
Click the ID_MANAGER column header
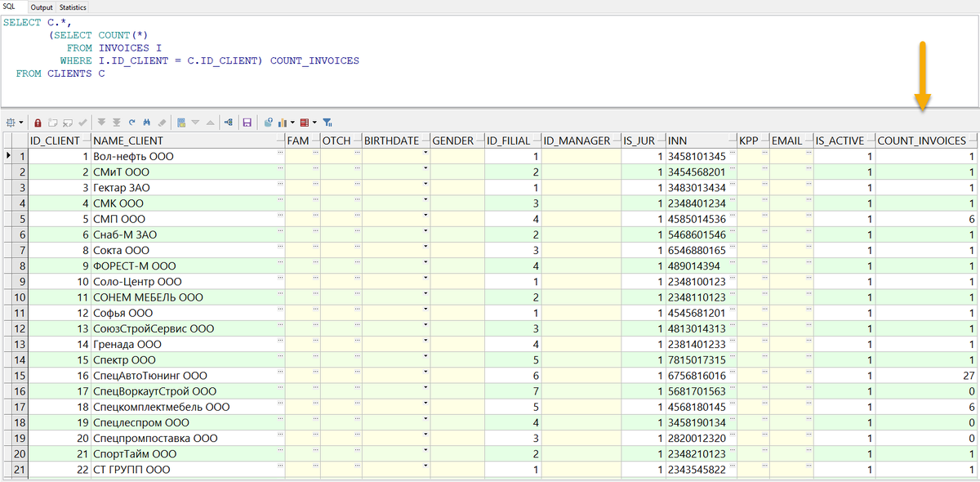point(581,141)
